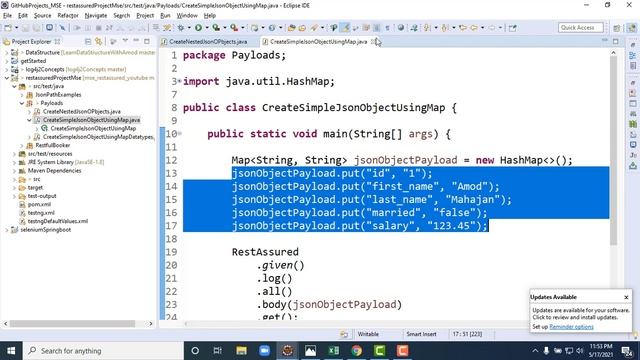Toggle Mark Occurrences highlighter icon

(346, 28)
